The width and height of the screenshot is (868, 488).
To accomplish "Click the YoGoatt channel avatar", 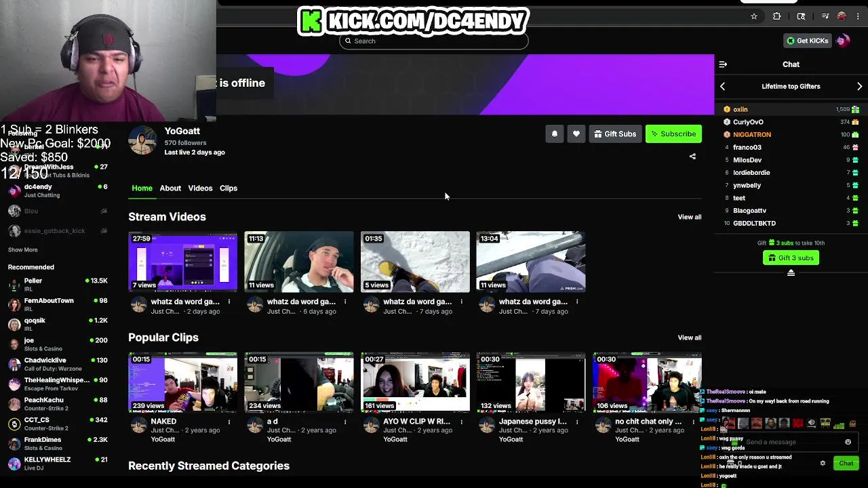I will pyautogui.click(x=143, y=140).
